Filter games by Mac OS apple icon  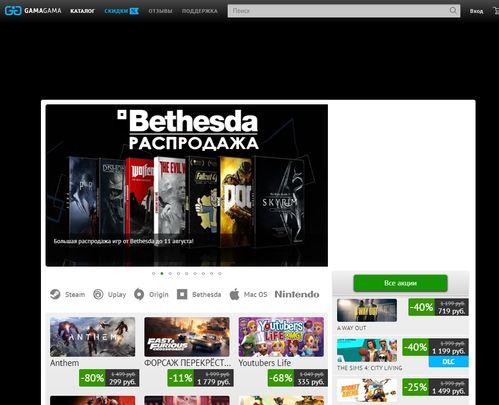(235, 294)
